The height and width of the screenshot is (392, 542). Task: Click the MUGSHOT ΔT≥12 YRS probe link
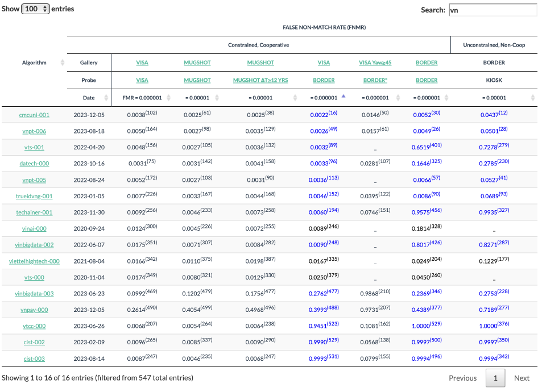260,80
